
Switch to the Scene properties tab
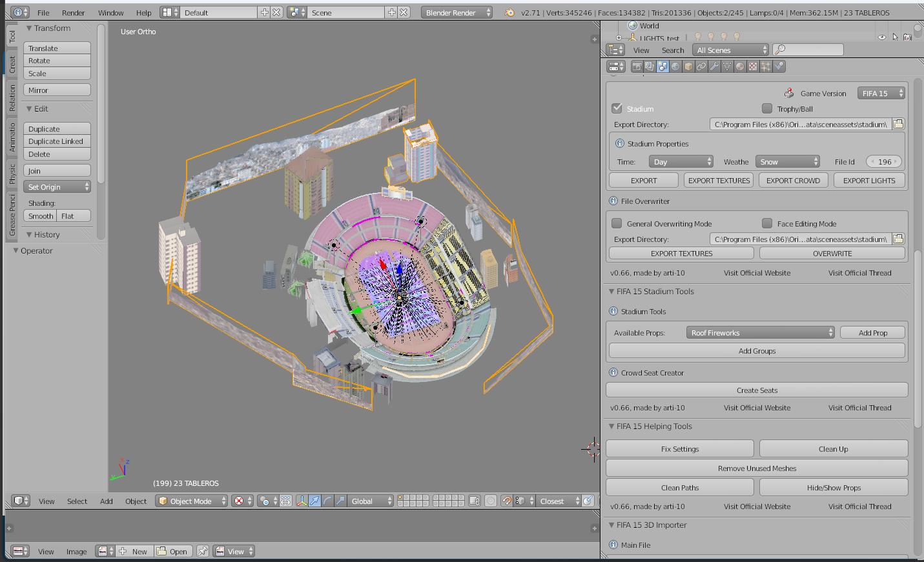(x=662, y=66)
